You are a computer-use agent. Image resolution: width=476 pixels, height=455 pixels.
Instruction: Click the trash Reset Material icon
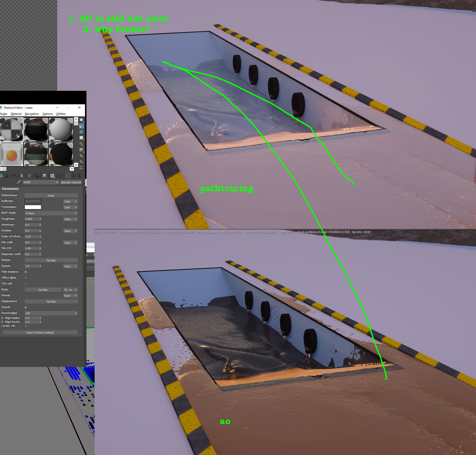(x=22, y=176)
